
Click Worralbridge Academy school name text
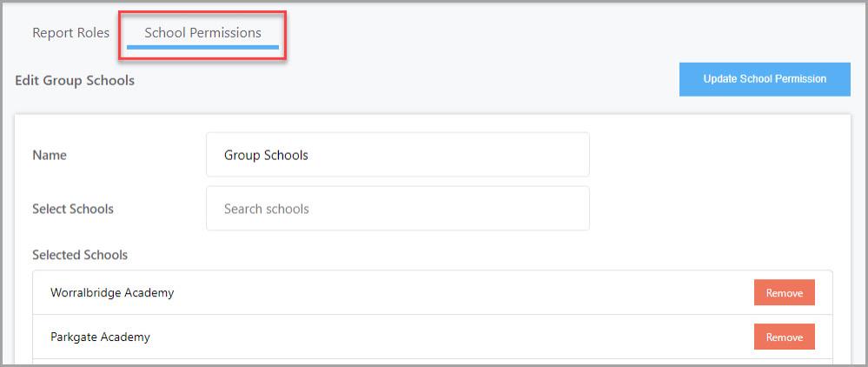112,293
